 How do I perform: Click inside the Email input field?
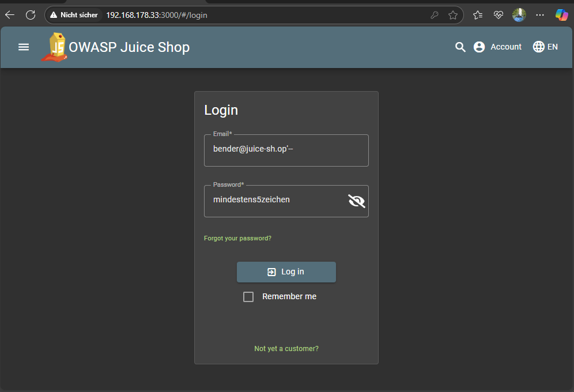click(286, 150)
